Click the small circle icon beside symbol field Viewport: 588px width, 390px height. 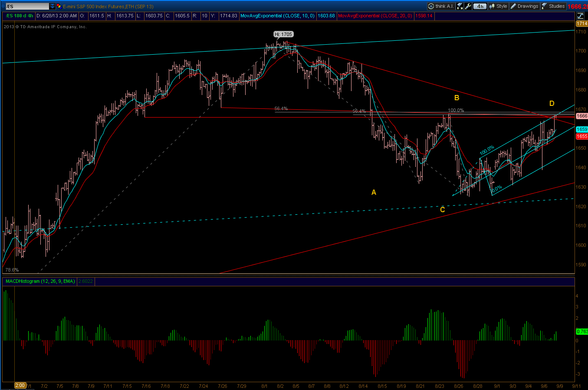[x=3, y=7]
